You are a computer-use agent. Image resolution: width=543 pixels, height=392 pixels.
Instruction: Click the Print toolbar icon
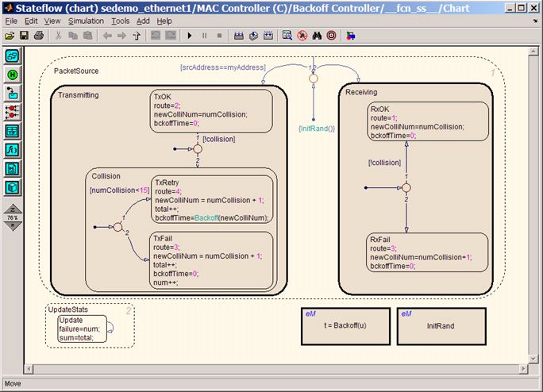click(x=38, y=36)
